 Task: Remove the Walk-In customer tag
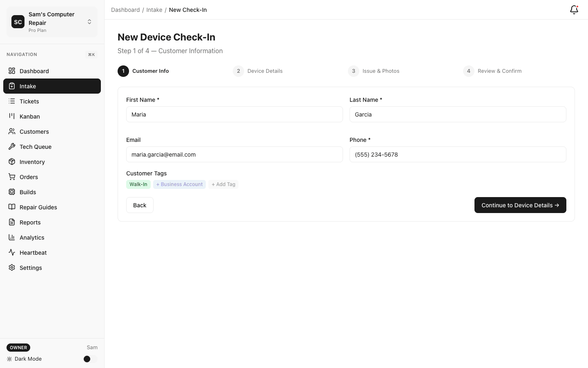point(138,184)
